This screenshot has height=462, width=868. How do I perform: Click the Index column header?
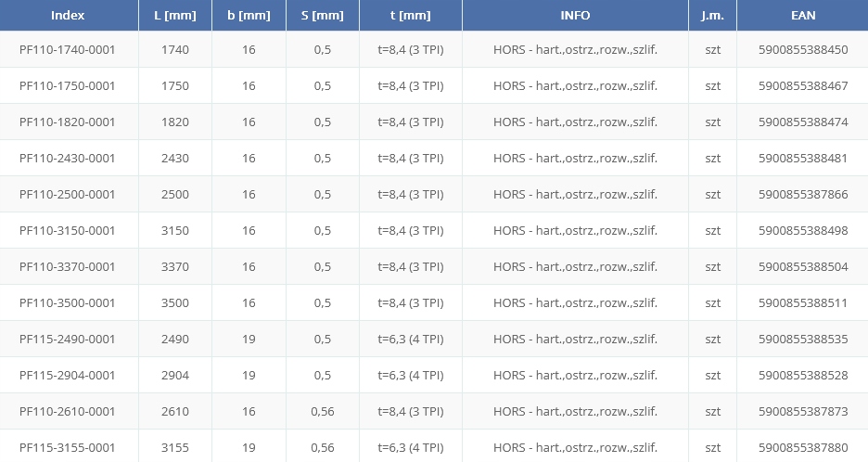pos(68,16)
